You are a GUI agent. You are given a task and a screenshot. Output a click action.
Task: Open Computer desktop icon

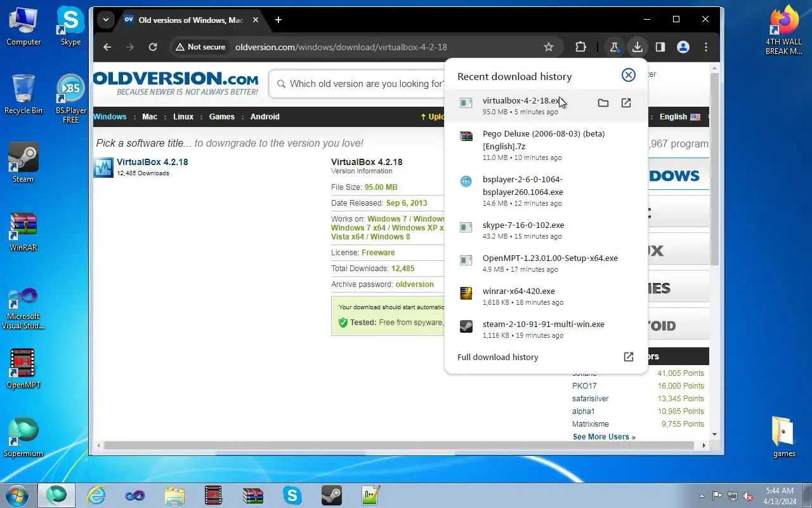[23, 26]
